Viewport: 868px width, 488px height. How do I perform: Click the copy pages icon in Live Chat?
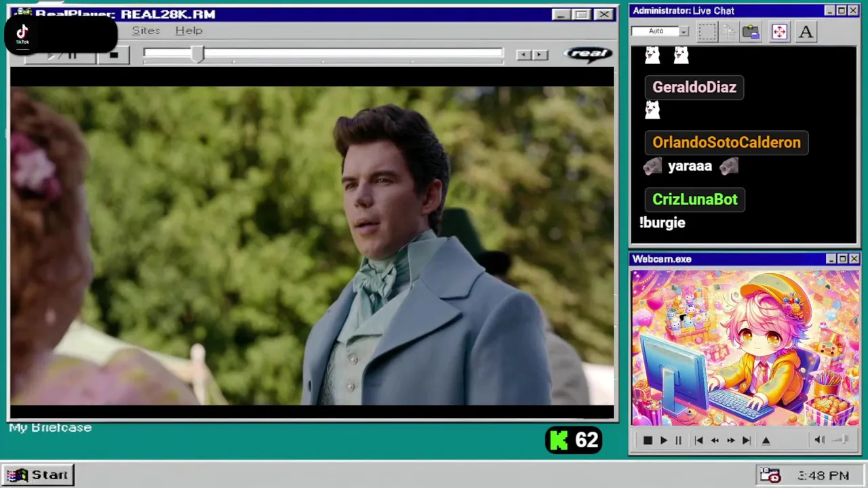729,32
